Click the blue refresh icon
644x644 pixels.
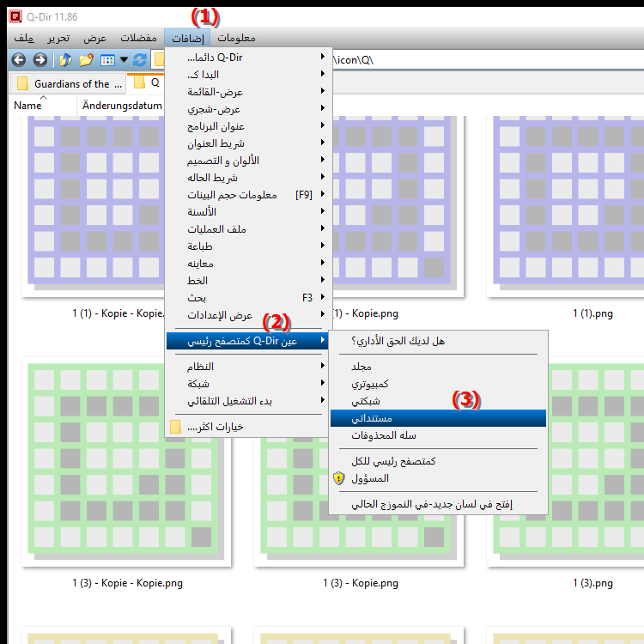tap(140, 60)
